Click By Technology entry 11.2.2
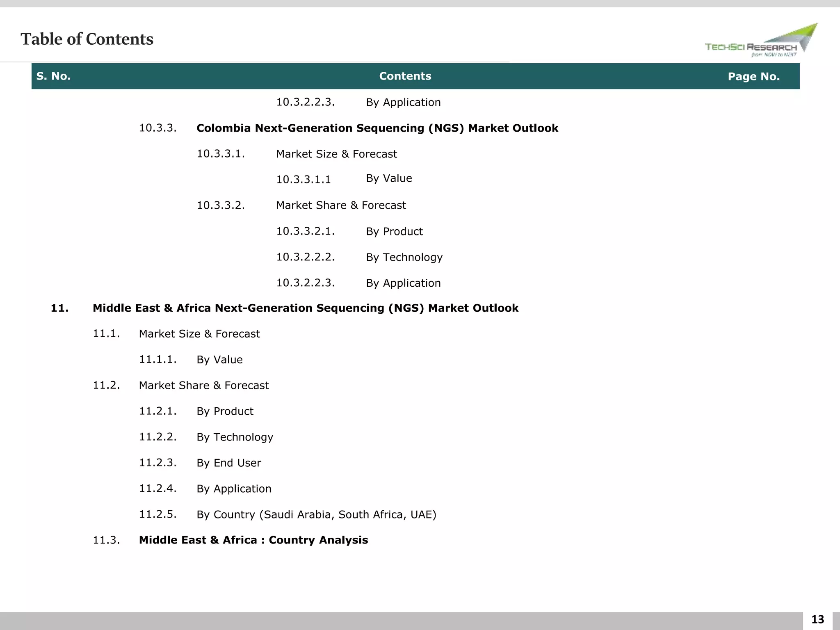This screenshot has width=840, height=630. [x=235, y=437]
